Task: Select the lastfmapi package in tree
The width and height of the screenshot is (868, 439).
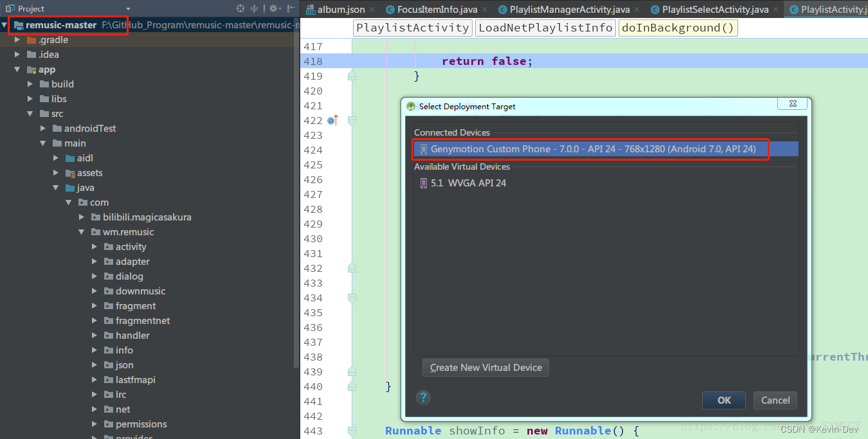Action: (135, 380)
